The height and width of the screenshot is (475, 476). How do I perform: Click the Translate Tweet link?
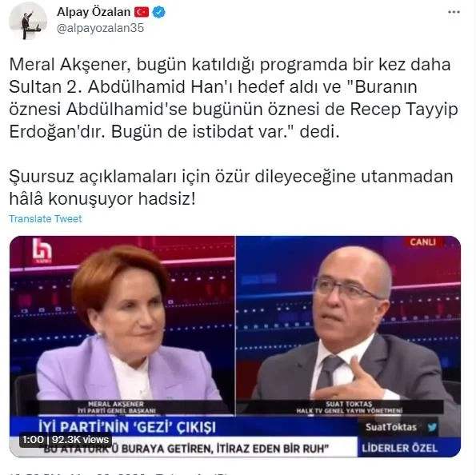click(46, 218)
